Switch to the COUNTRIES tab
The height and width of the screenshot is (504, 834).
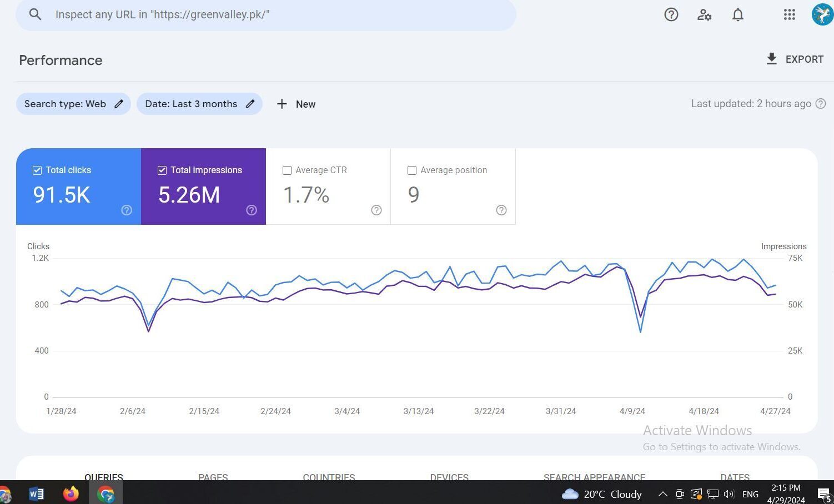pyautogui.click(x=329, y=477)
